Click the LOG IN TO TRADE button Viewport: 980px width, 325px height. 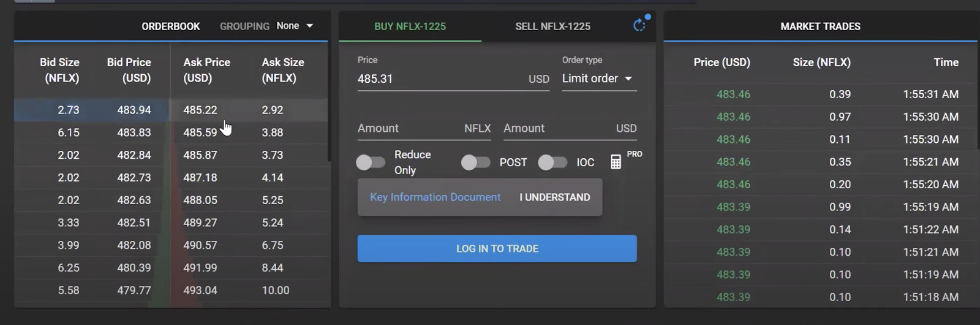coord(497,248)
